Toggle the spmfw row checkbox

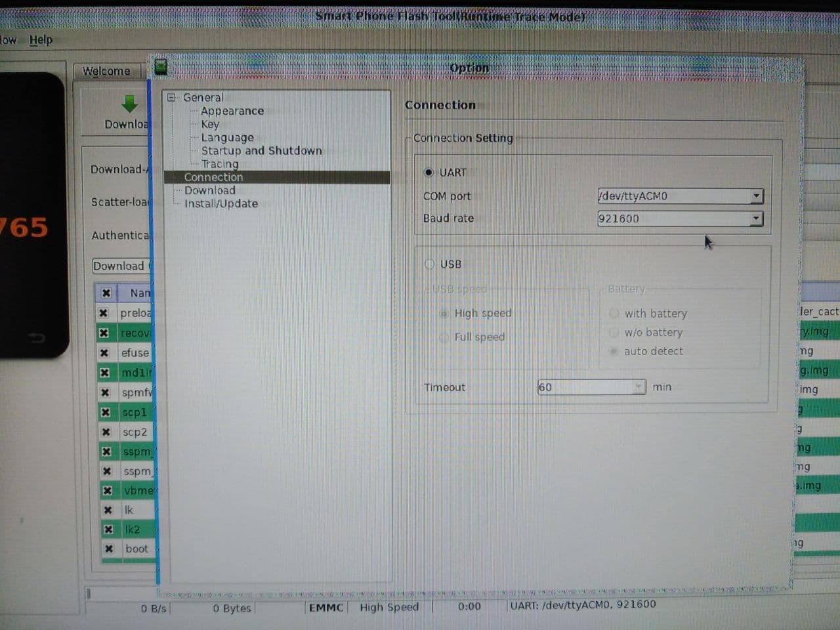(105, 392)
